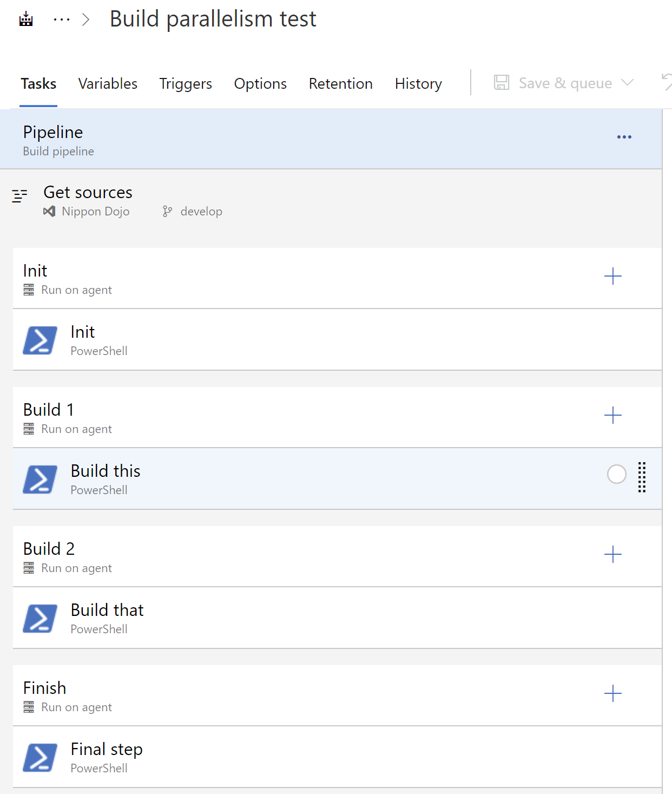The width and height of the screenshot is (672, 794).
Task: Add a task to Build 1 job
Action: pyautogui.click(x=612, y=416)
